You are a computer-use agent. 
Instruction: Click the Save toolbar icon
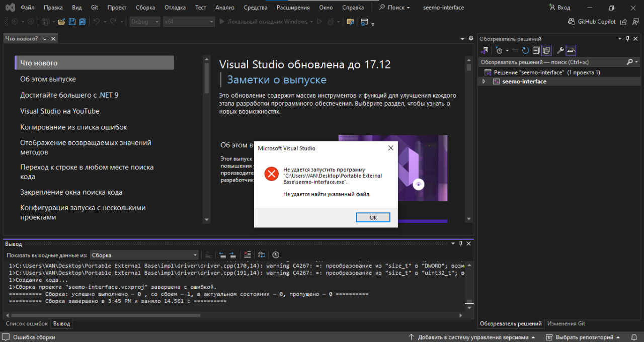click(72, 22)
